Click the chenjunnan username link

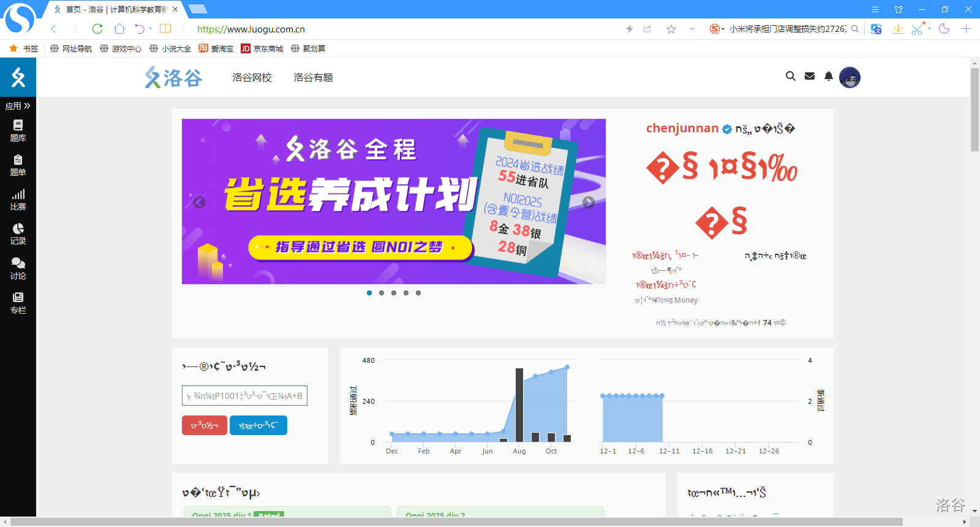tap(682, 128)
